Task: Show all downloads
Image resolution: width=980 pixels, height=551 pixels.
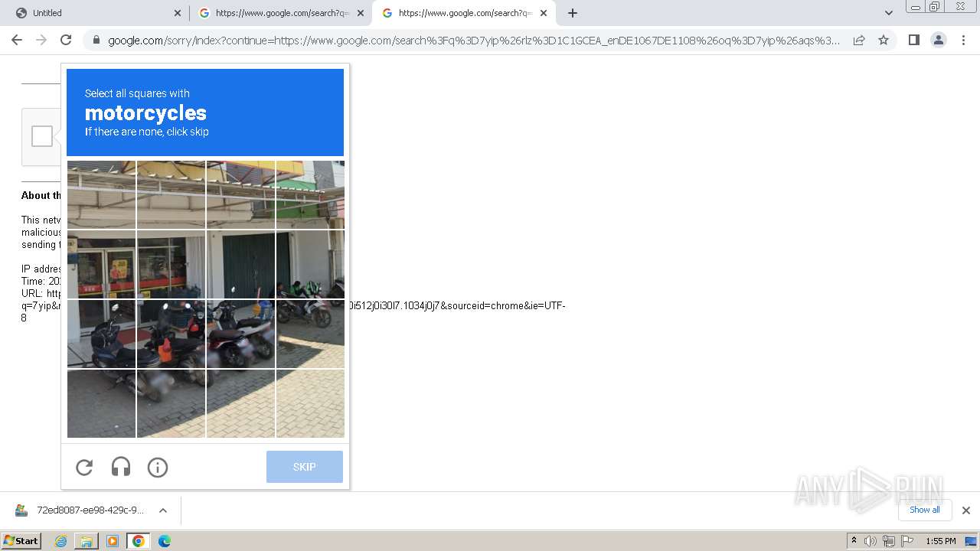Action: 925,510
